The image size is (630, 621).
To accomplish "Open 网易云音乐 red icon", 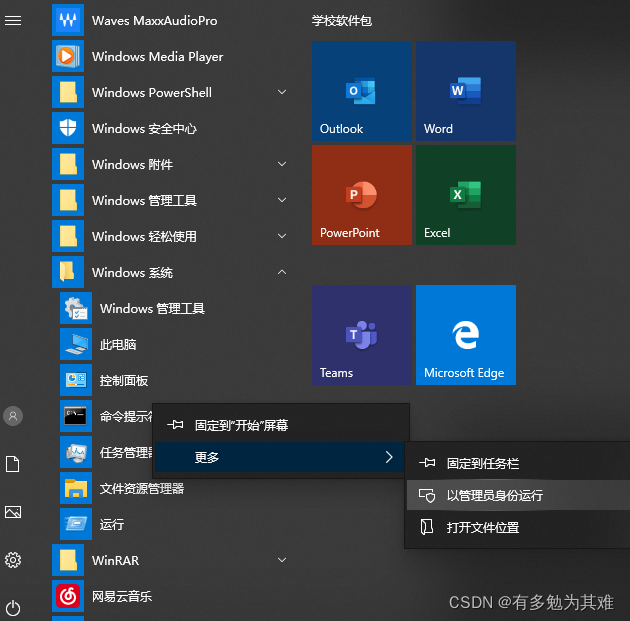I will (68, 596).
